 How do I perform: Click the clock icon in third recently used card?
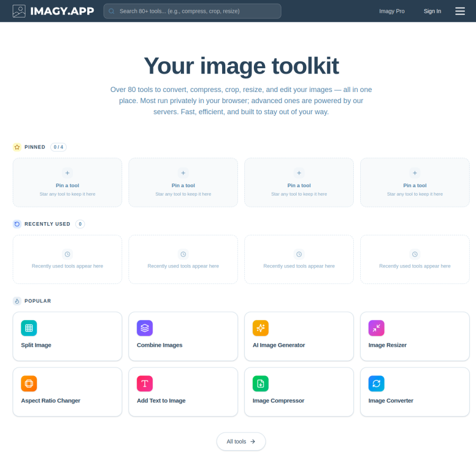(x=299, y=254)
